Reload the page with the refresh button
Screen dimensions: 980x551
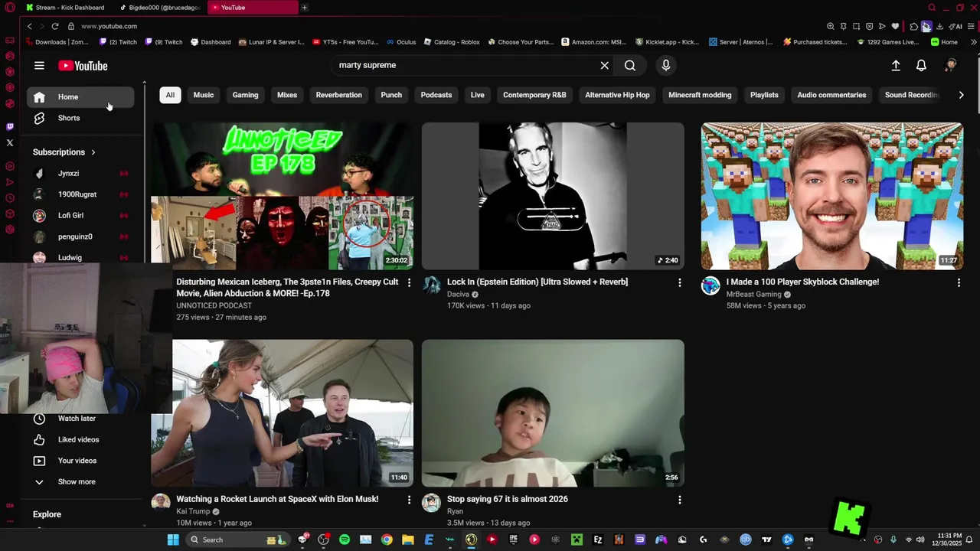tap(55, 26)
